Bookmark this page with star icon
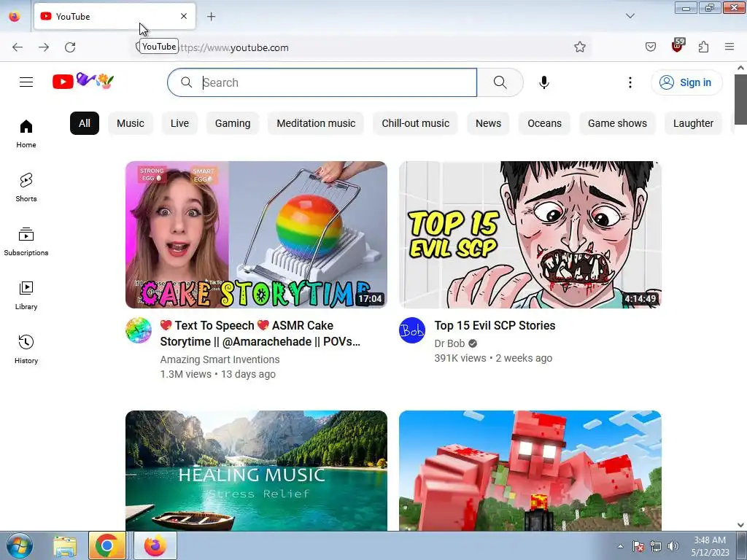 coord(580,47)
